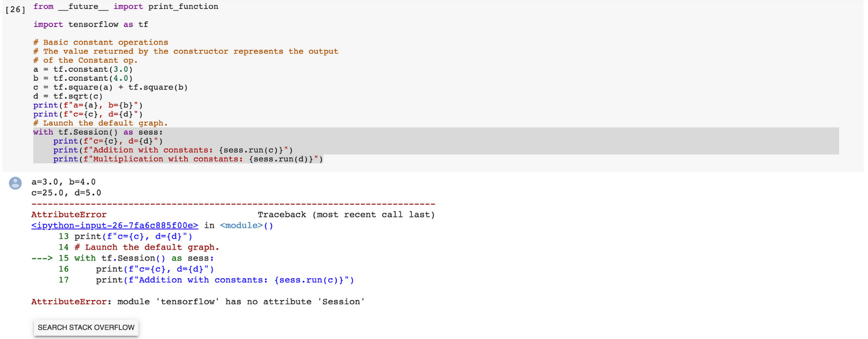Click the output line 'a=3.0, b=4.0'
868x339 pixels.
click(63, 182)
